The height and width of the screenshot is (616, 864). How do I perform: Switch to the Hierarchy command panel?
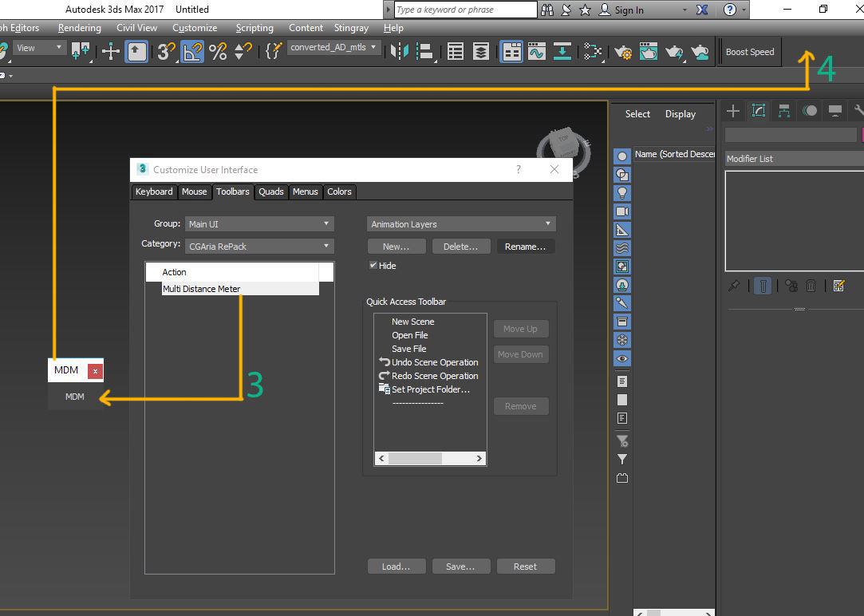point(783,111)
